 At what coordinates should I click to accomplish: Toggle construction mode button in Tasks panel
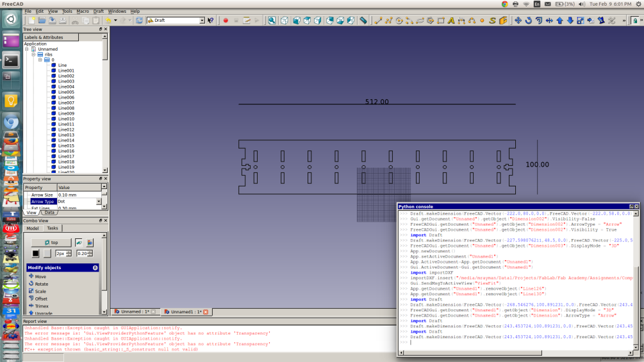point(79,243)
